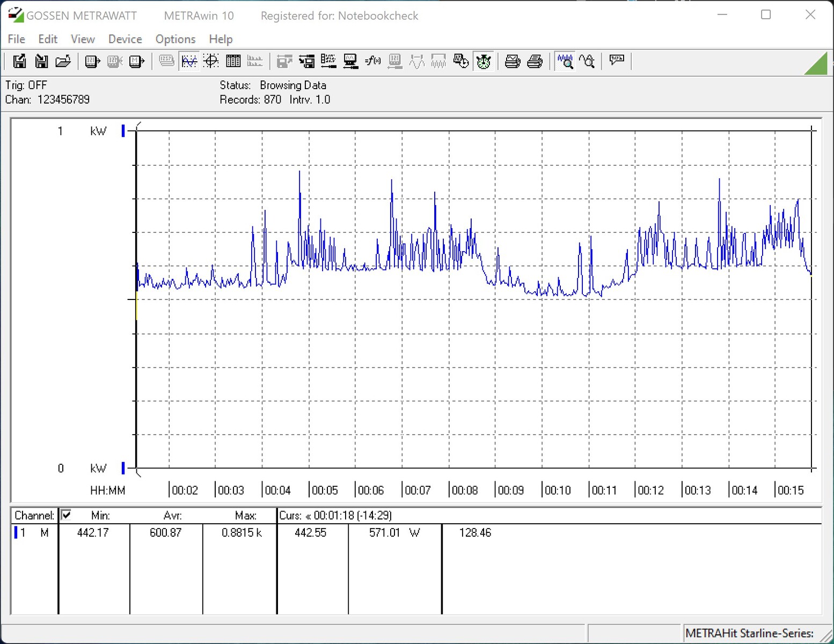Open the File menu

pos(16,39)
